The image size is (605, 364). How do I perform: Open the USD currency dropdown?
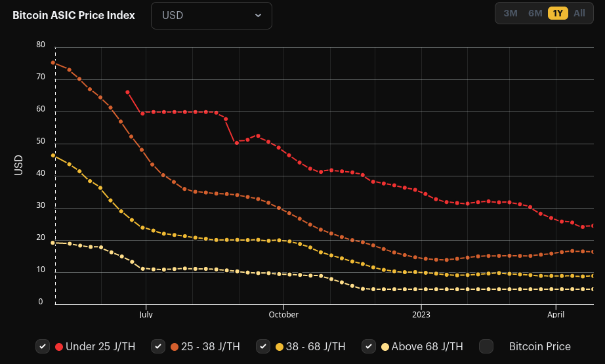click(x=211, y=16)
